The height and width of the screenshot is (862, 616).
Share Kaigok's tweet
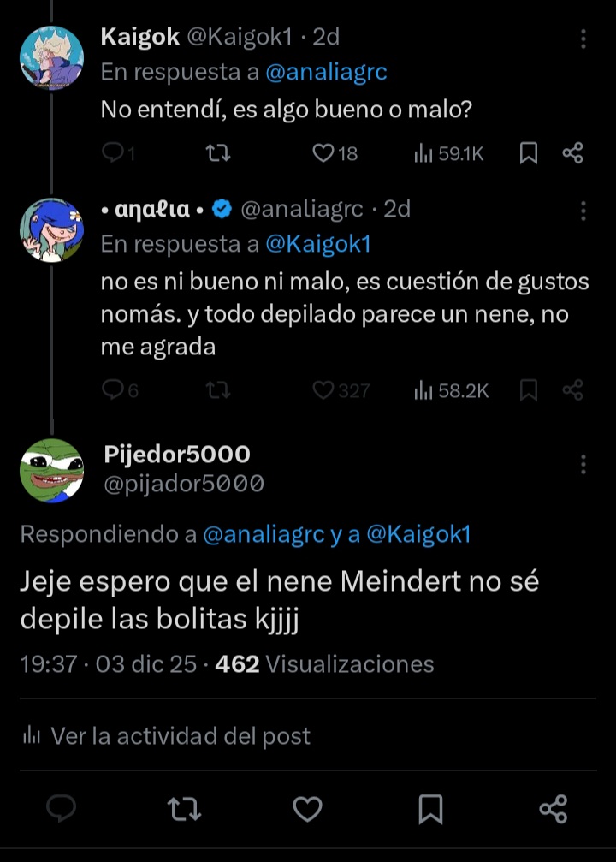(x=572, y=153)
